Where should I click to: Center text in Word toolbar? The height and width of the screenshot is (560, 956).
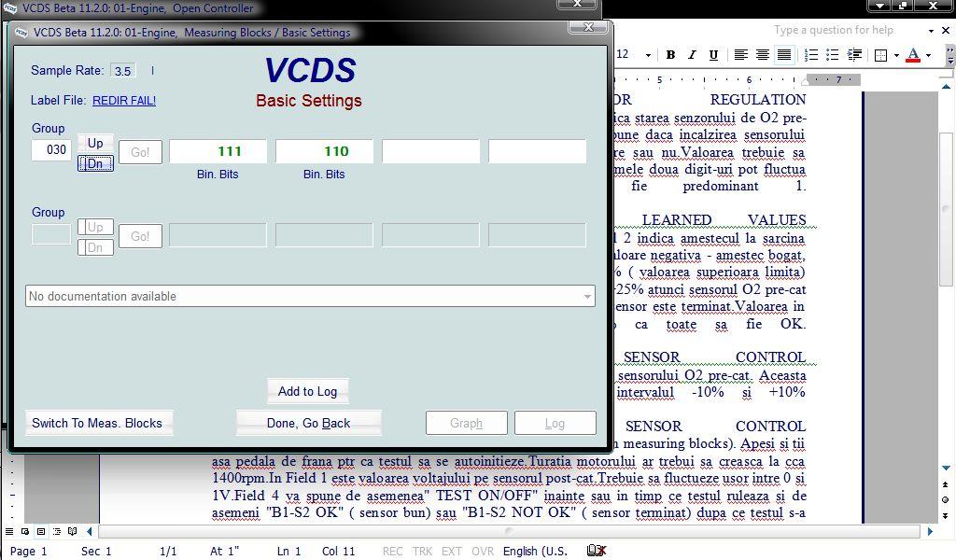[762, 55]
